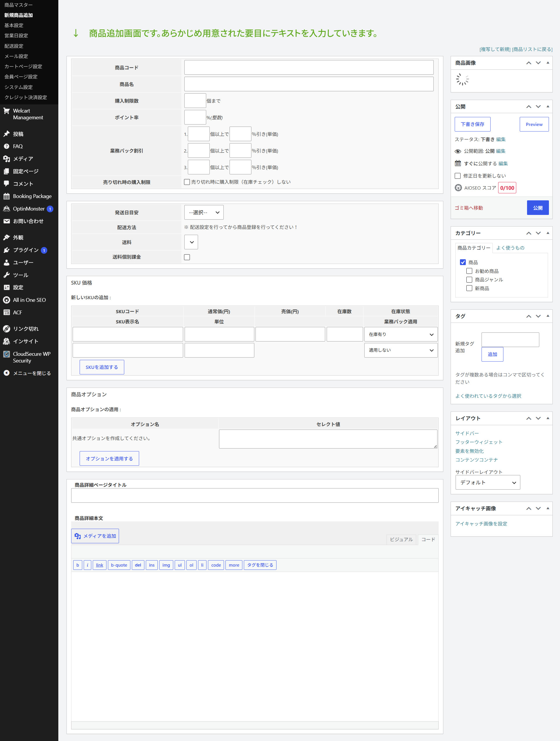
Task: Open 基本設定 submenu item
Action: 14,25
